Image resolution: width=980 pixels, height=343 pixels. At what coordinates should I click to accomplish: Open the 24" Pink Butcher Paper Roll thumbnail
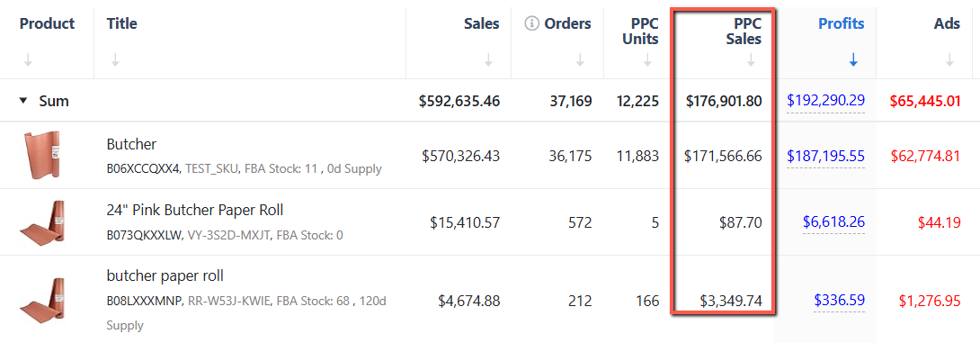(42, 222)
